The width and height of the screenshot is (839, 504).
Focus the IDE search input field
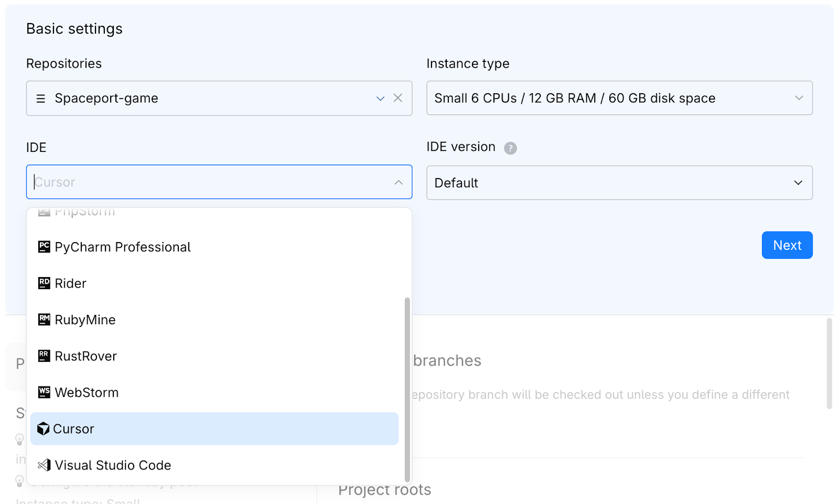point(210,182)
